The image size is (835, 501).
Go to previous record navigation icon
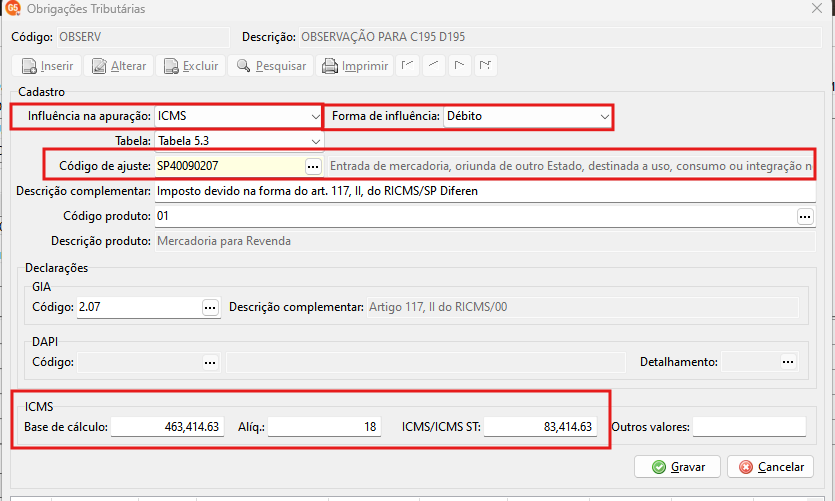click(x=433, y=65)
